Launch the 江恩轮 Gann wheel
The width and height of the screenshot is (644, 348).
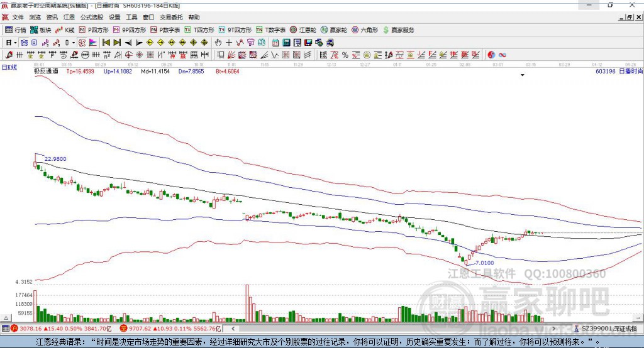pyautogui.click(x=303, y=30)
